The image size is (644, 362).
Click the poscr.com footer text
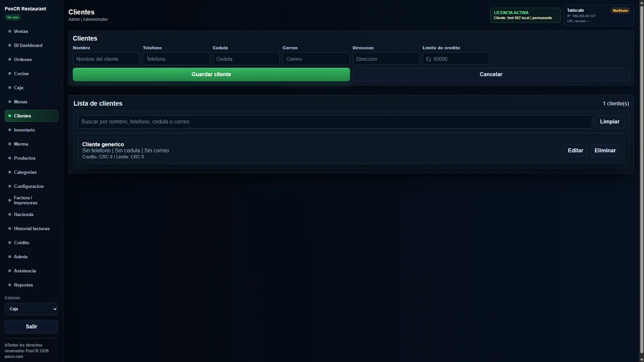tap(14, 356)
